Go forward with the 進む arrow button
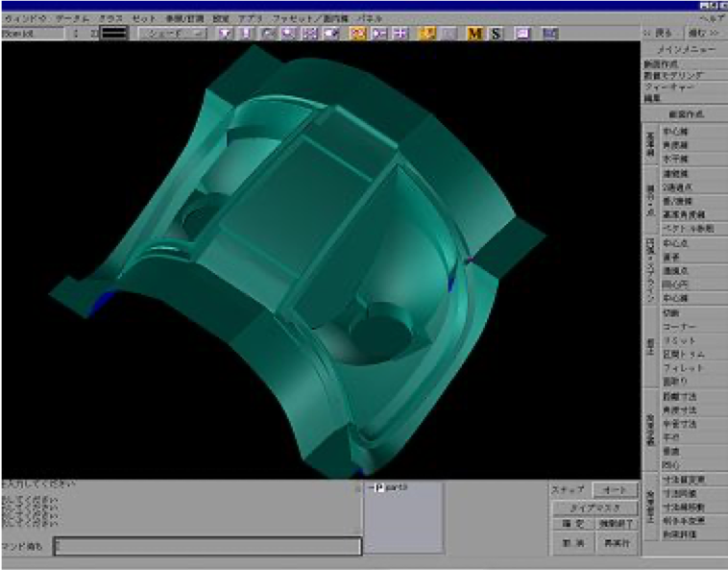 [x=704, y=33]
